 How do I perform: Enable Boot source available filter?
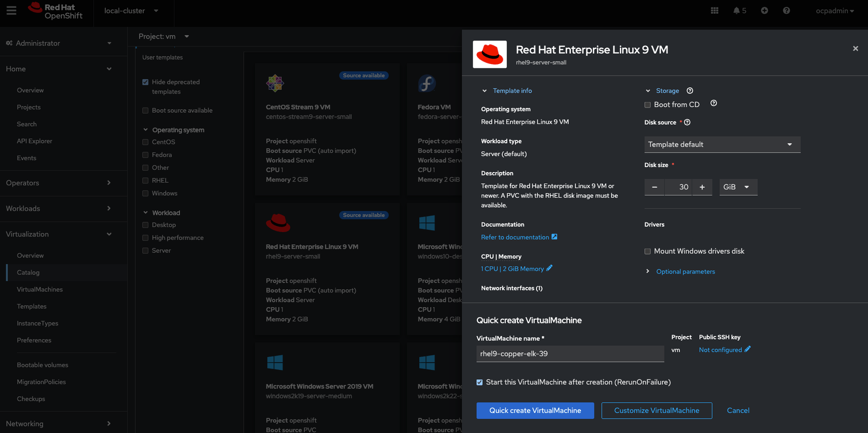click(x=145, y=110)
